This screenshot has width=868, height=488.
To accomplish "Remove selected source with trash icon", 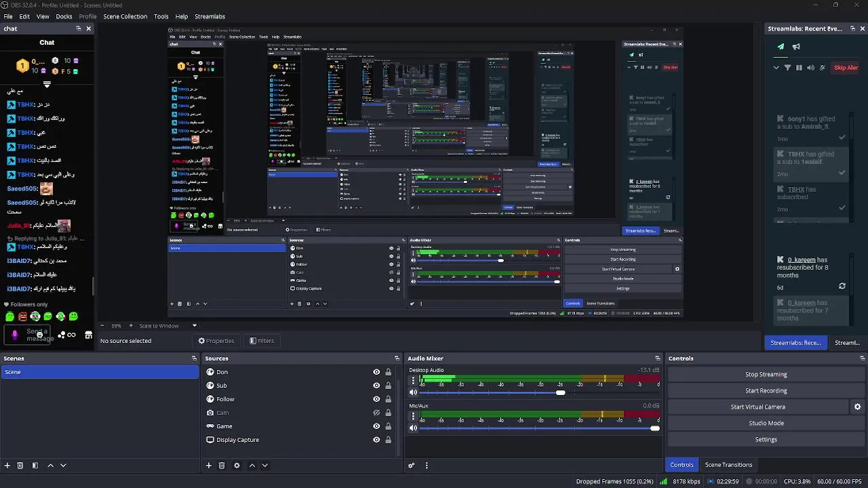I will pos(222,466).
